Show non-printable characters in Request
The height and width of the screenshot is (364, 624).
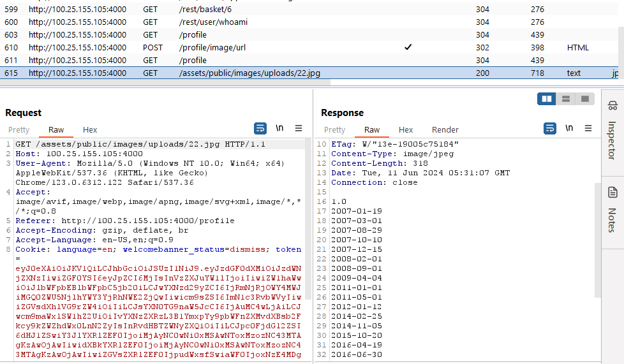pyautogui.click(x=279, y=129)
